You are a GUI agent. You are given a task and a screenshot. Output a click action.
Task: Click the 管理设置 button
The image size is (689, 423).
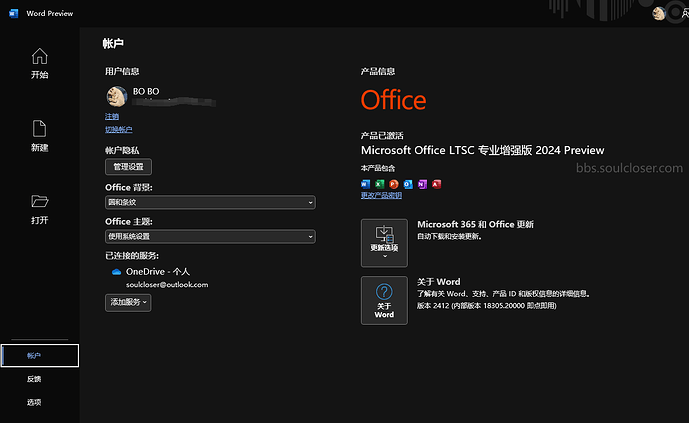coord(128,166)
